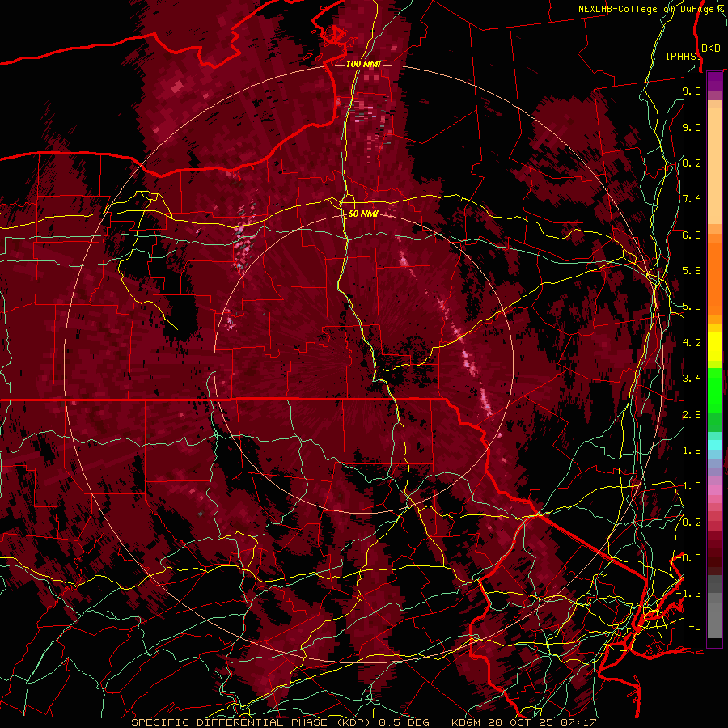Click SPECIFIC DIFFERENTIAL PHASE in the bottom caption
Viewport: 728px width, 728px height.
point(231,722)
